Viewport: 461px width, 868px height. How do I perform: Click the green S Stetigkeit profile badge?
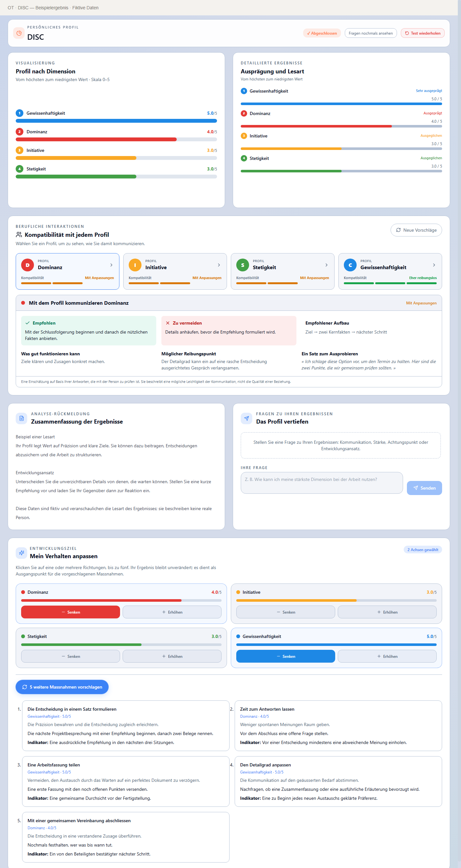pos(242,265)
